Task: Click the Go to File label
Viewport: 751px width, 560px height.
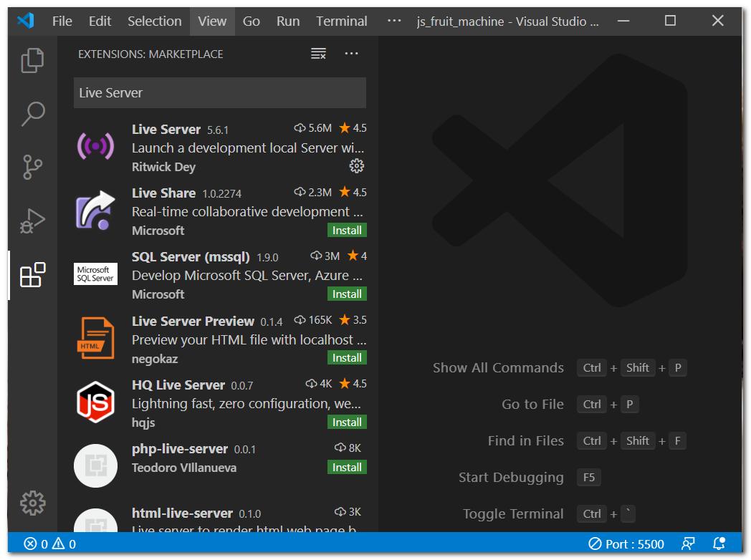Action: 532,404
